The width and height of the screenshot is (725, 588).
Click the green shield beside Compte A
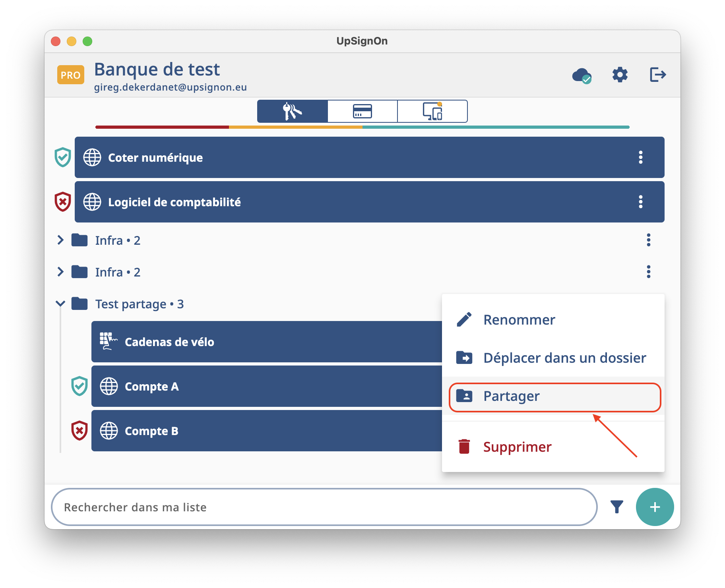(79, 386)
